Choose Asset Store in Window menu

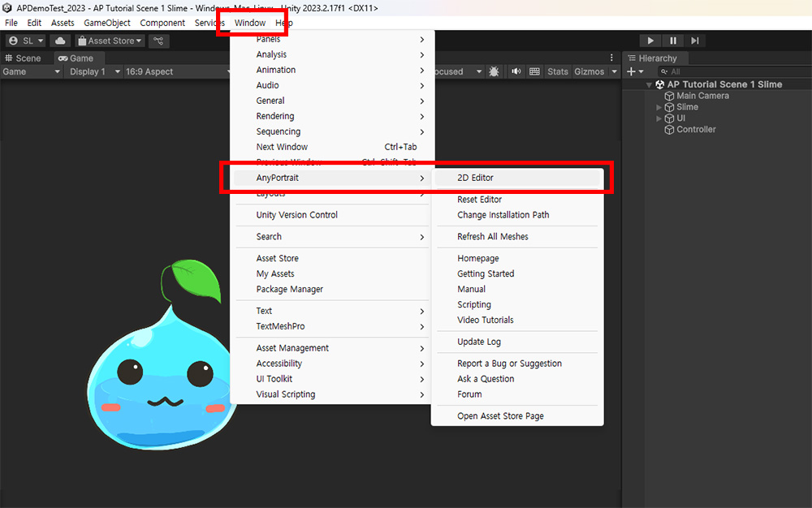332,258
